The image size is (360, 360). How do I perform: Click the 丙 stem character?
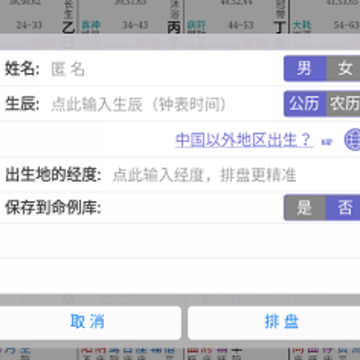click(174, 28)
